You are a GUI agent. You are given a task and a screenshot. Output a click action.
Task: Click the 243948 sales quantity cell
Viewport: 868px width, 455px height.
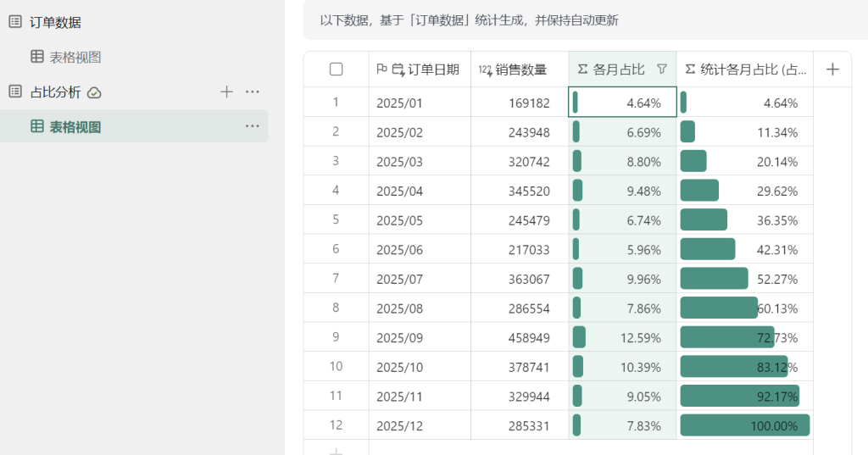[520, 131]
